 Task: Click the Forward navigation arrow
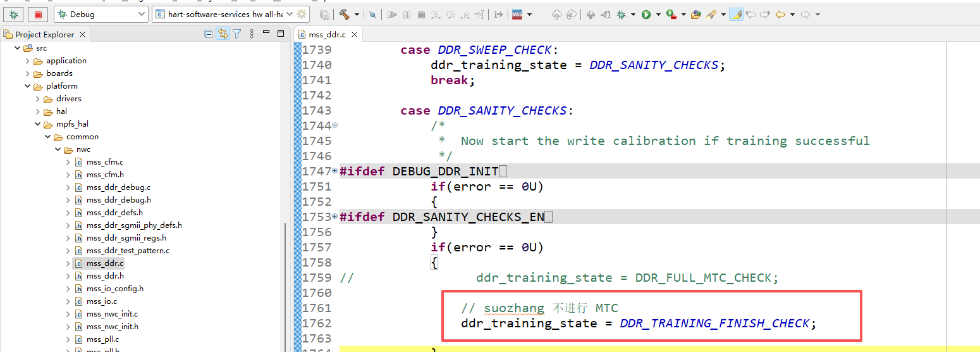point(805,15)
